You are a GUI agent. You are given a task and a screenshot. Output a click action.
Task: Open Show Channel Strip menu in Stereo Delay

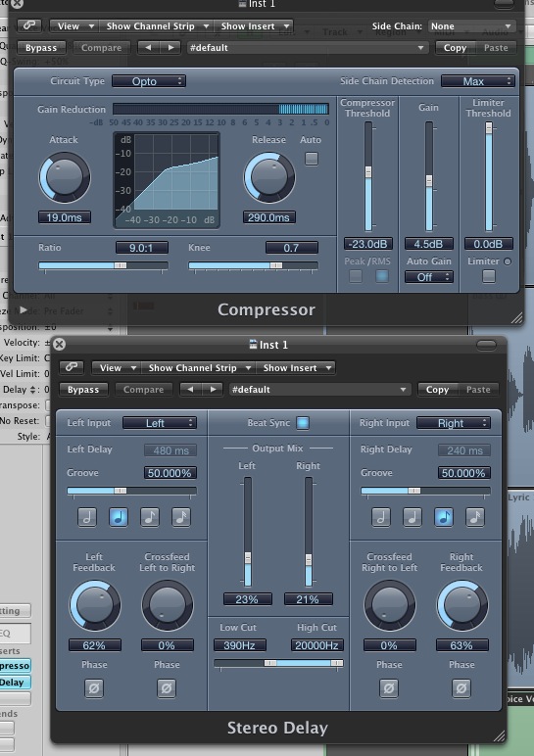[x=199, y=367]
